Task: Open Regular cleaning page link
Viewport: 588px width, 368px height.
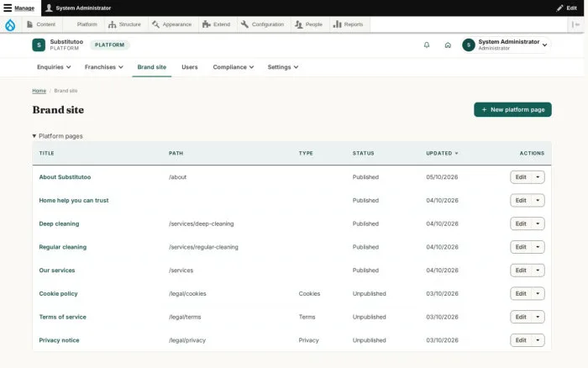Action: point(63,247)
